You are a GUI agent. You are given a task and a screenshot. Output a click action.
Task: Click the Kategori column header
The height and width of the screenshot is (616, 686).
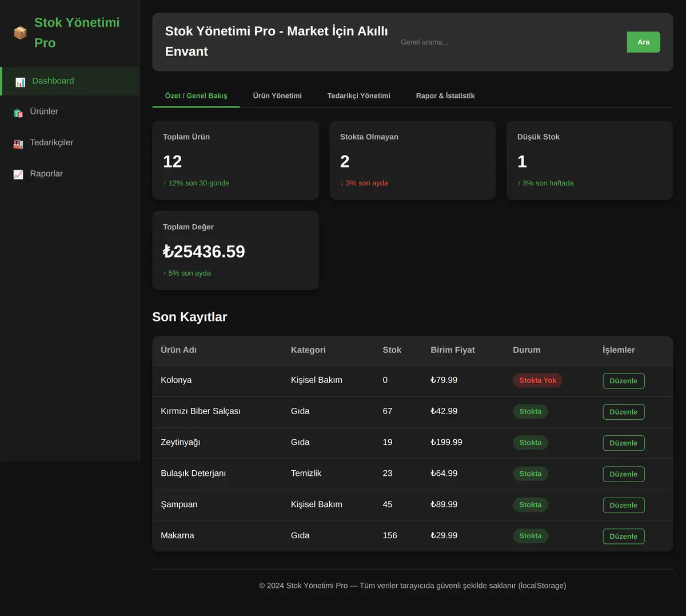click(x=308, y=350)
